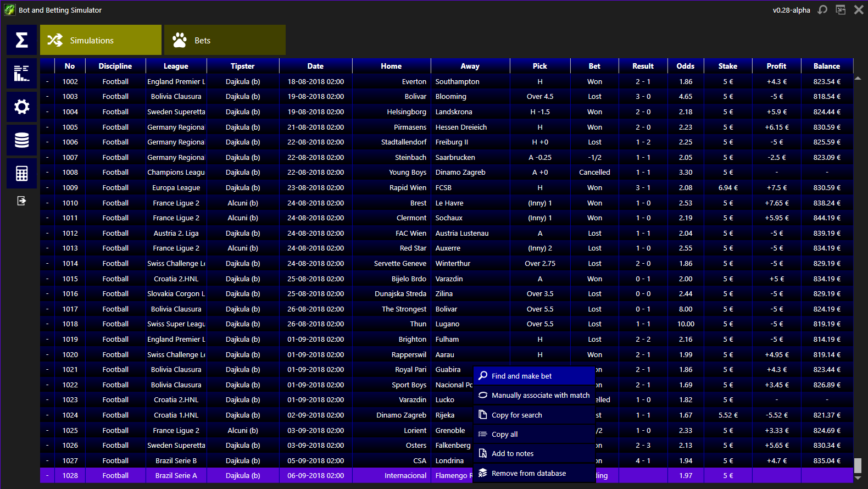Switch to the Simulations tab
868x489 pixels.
tap(101, 40)
